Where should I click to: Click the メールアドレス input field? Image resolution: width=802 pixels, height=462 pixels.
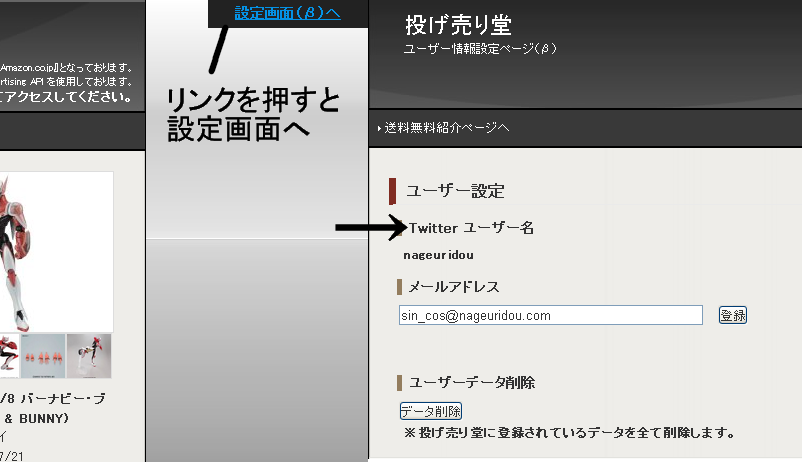pyautogui.click(x=550, y=315)
